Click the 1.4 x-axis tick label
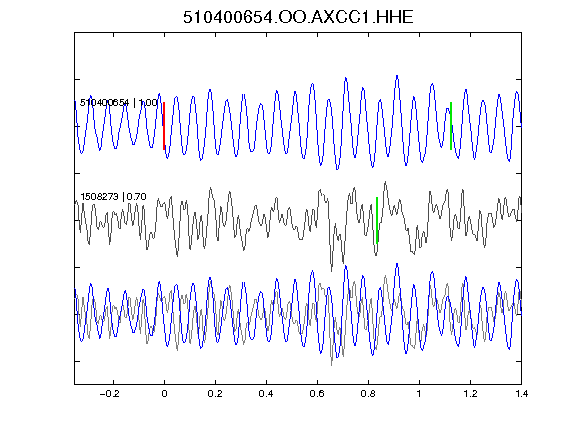This screenshot has width=576, height=432. pos(521,394)
